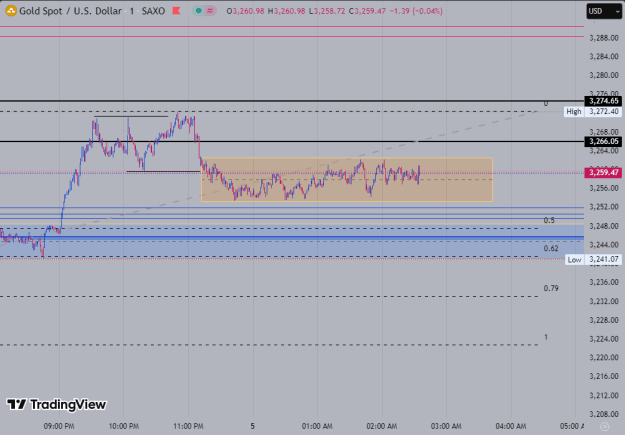The image size is (625, 435).
Task: Click the 11:00 PM time axis label
Action: [x=188, y=426]
